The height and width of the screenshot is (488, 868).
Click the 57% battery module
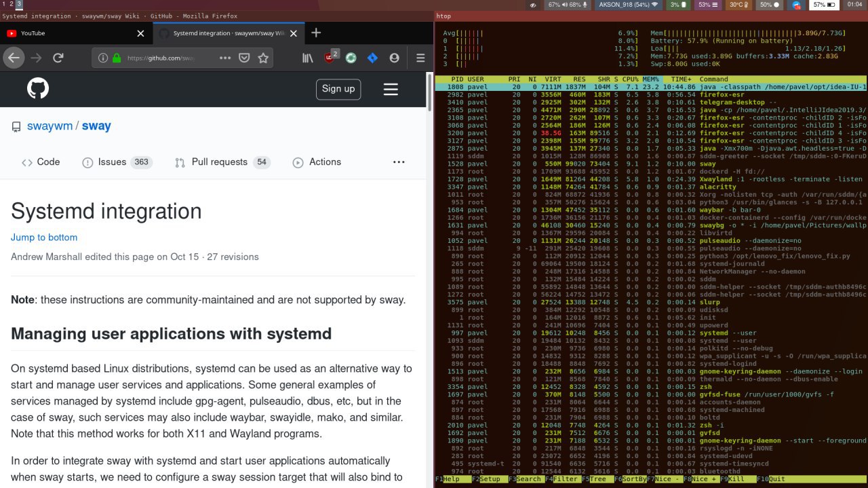824,5
